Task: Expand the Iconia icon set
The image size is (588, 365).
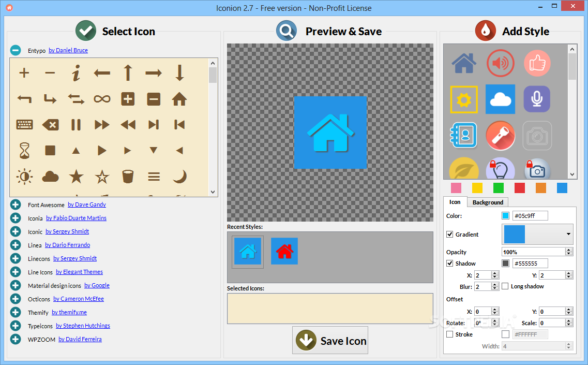Action: coord(16,218)
